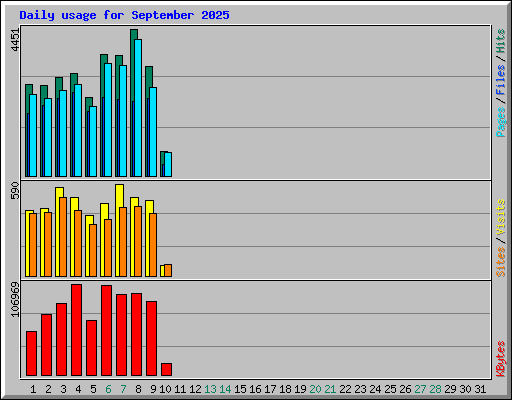
Task: Click the blue 'Files' legend label
Action: [501, 80]
